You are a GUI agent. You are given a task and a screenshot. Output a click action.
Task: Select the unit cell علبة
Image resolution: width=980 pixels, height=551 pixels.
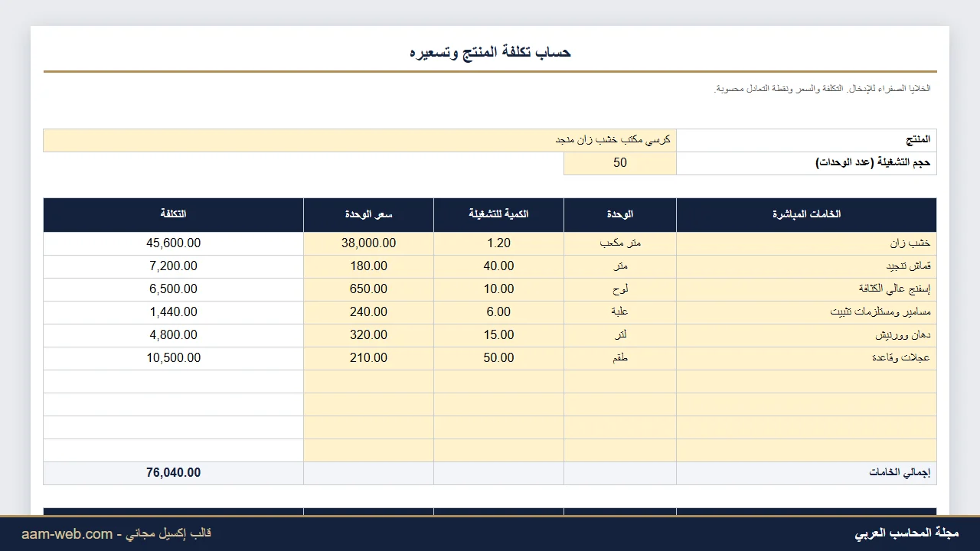620,312
